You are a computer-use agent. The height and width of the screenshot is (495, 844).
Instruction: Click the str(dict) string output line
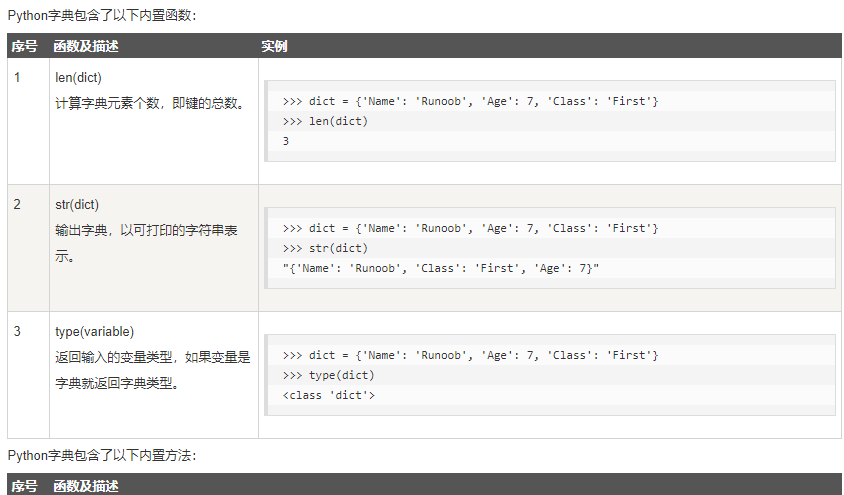pos(440,268)
